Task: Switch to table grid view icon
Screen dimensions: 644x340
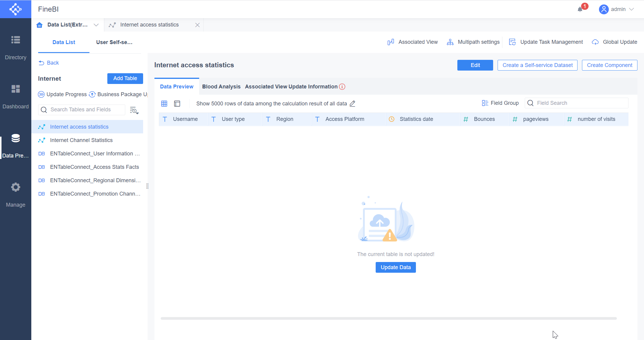Action: click(x=164, y=104)
